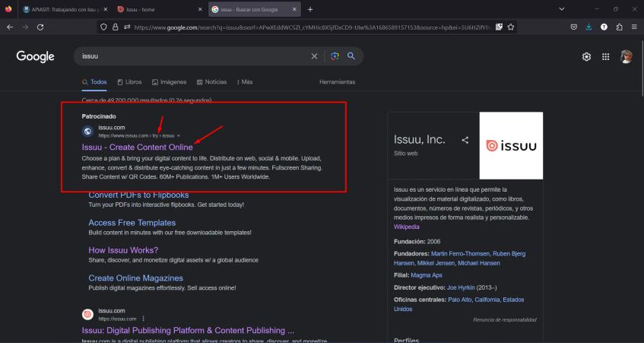Close the Issuu - Buscar con Google tab
The width and height of the screenshot is (644, 343).
[294, 9]
